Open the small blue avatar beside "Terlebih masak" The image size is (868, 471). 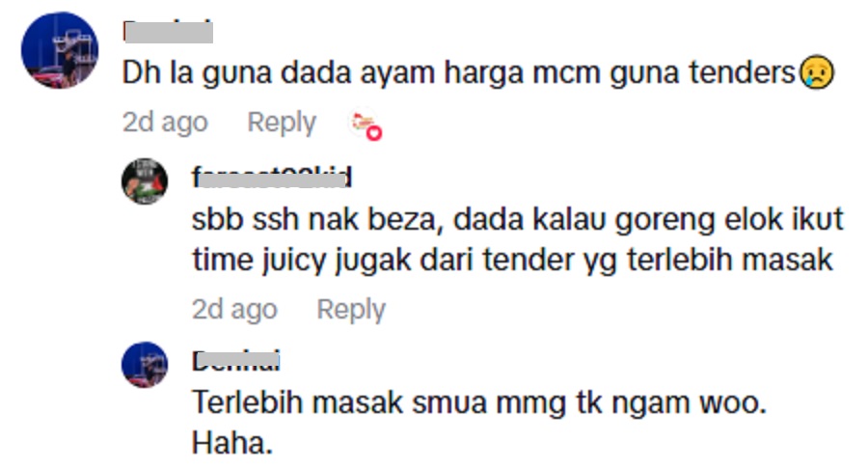145,365
